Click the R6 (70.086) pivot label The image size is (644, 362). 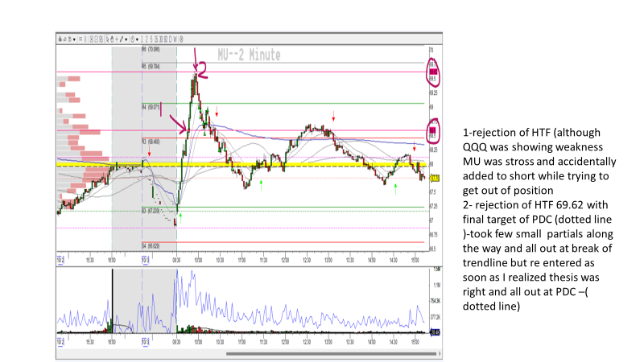[151, 49]
